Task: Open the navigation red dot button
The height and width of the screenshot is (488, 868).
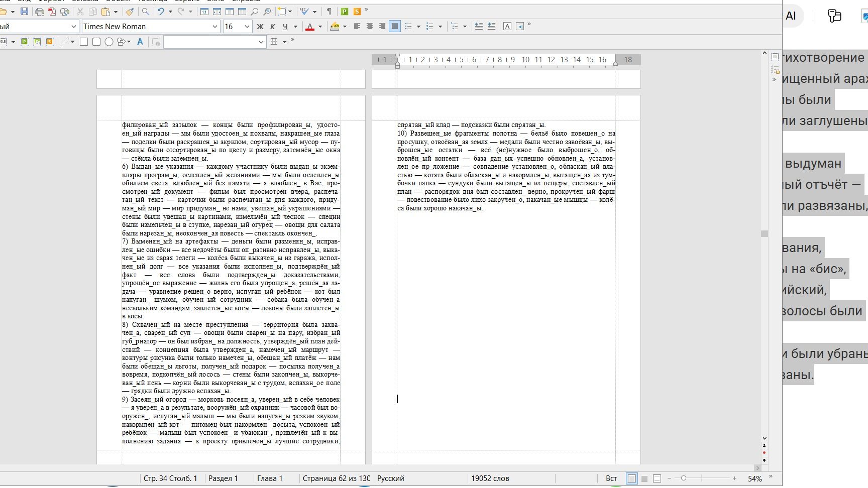Action: 765,453
